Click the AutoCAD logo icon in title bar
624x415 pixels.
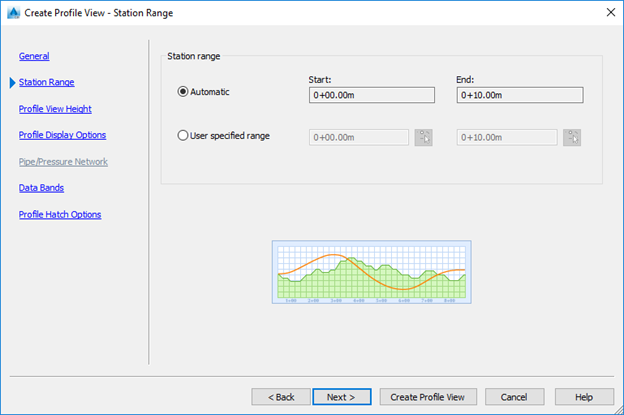click(x=13, y=12)
